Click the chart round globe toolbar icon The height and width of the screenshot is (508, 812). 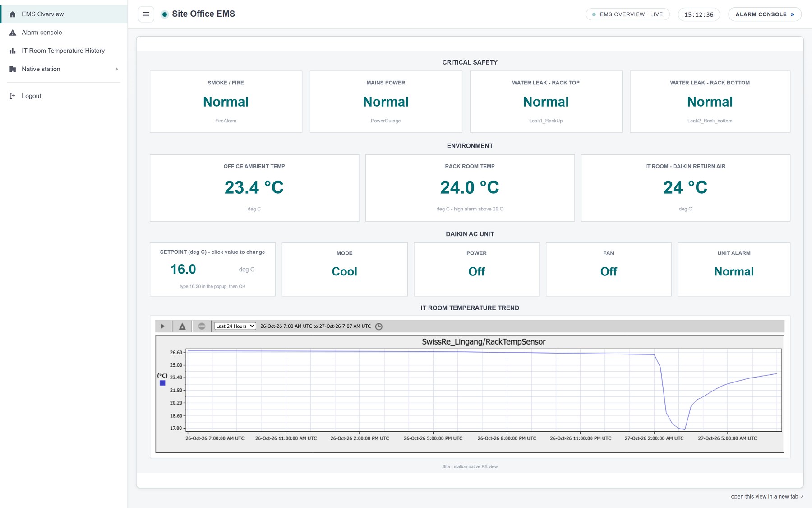click(x=202, y=326)
